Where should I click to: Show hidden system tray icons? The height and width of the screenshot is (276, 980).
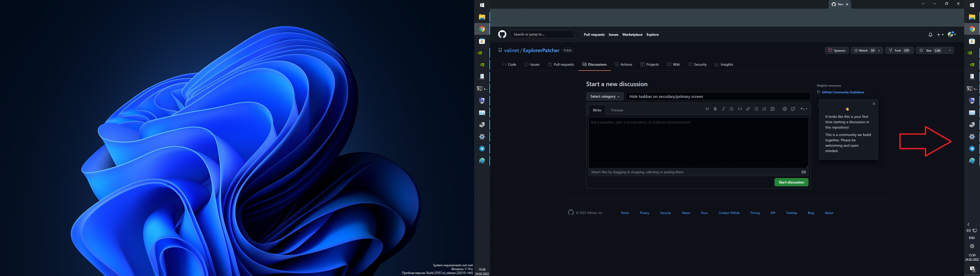click(x=969, y=224)
